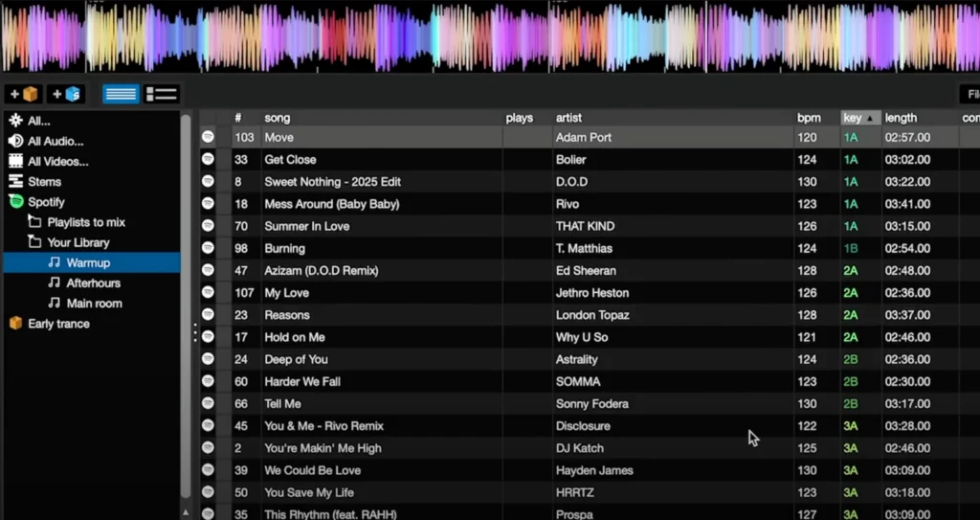The image size is (980, 520).
Task: Switch to compact list view
Action: [121, 94]
